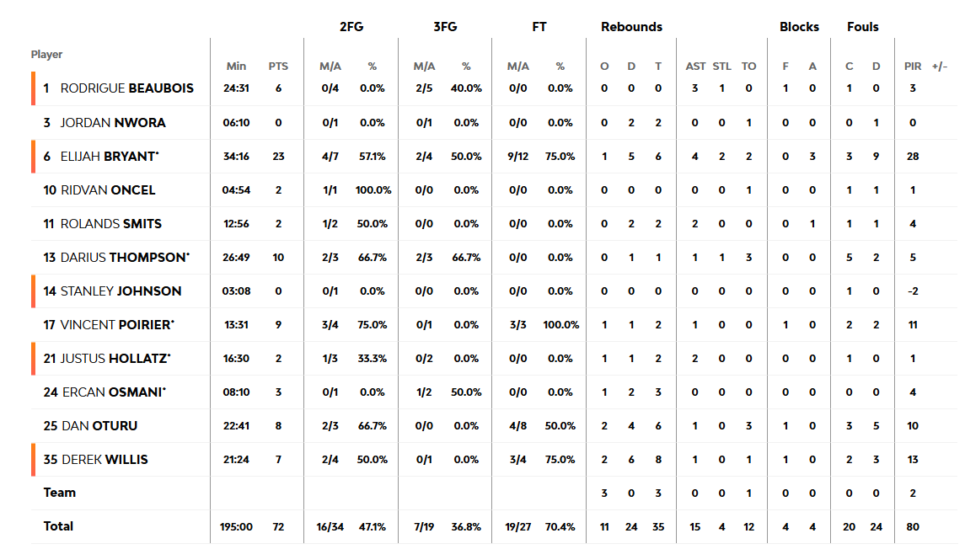Click the Player column header

(x=47, y=55)
